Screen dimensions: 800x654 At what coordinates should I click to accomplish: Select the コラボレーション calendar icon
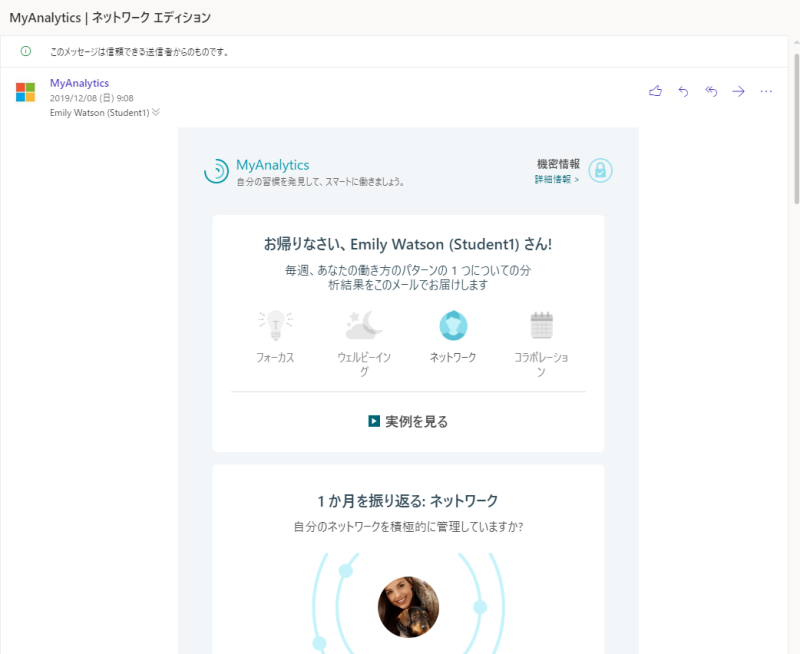[541, 325]
